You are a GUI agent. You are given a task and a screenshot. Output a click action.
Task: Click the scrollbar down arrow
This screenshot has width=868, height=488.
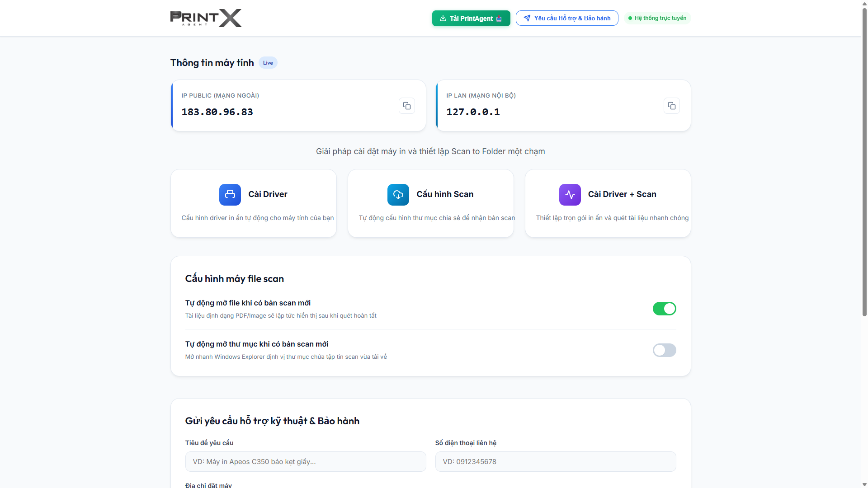864,484
